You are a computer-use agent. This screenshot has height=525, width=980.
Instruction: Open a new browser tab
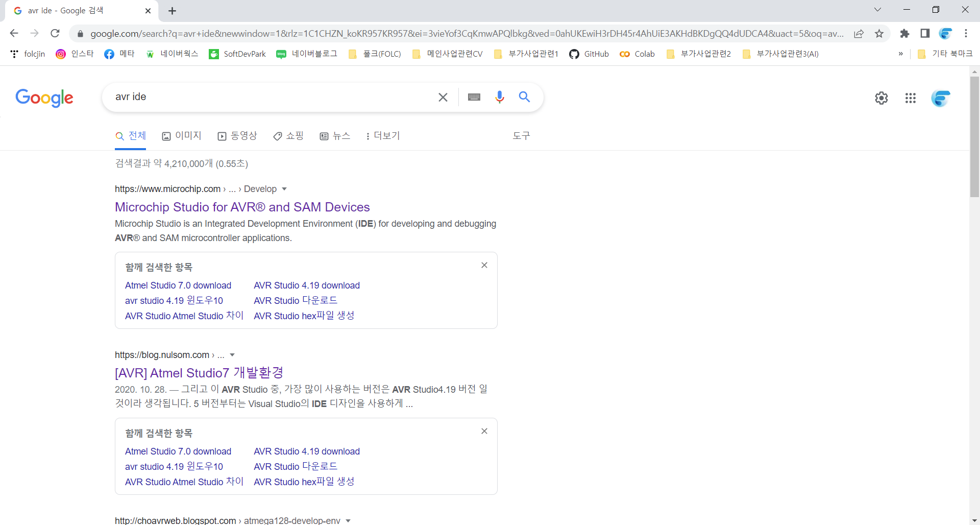[x=172, y=11]
